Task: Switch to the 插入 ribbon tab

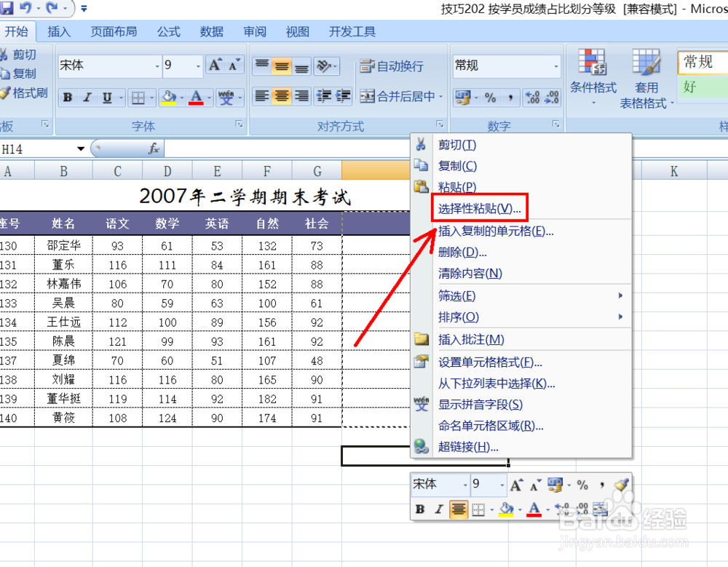Action: [x=58, y=31]
